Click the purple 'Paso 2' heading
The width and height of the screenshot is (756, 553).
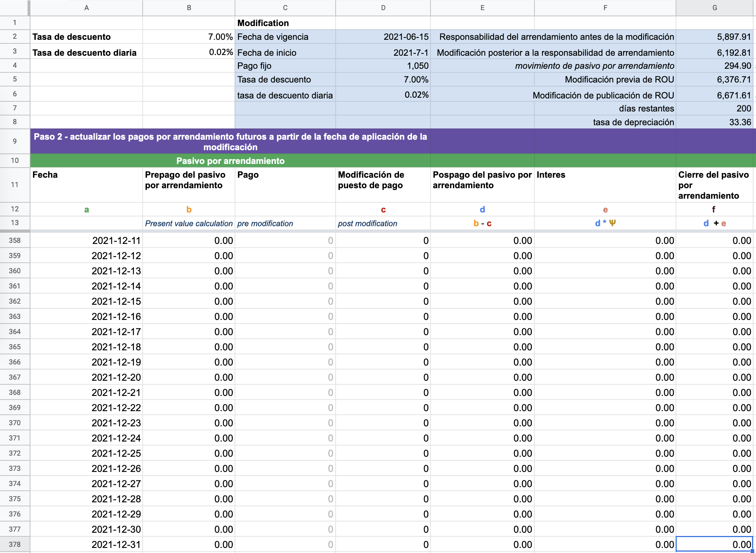pyautogui.click(x=230, y=142)
